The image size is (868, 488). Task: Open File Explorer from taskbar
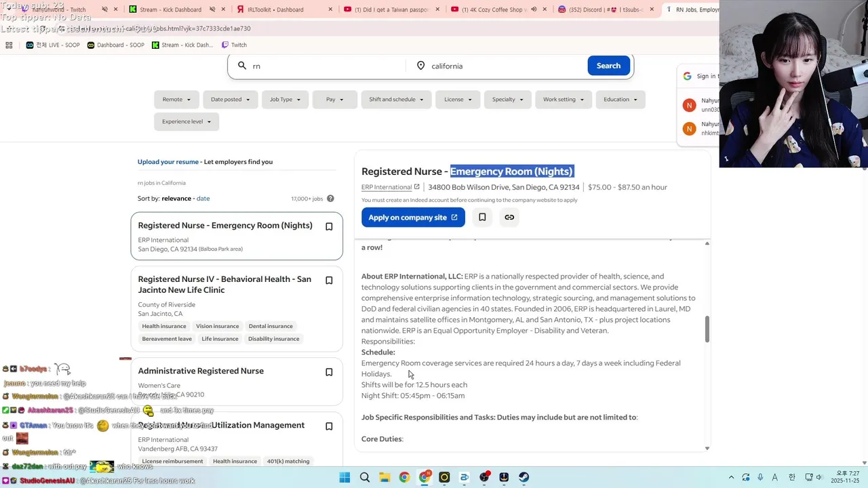click(x=384, y=477)
